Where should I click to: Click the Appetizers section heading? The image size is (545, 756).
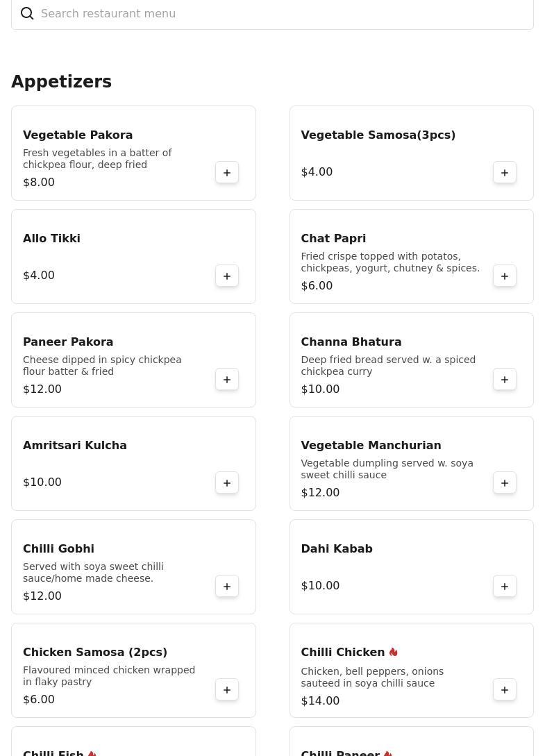pos(61,82)
